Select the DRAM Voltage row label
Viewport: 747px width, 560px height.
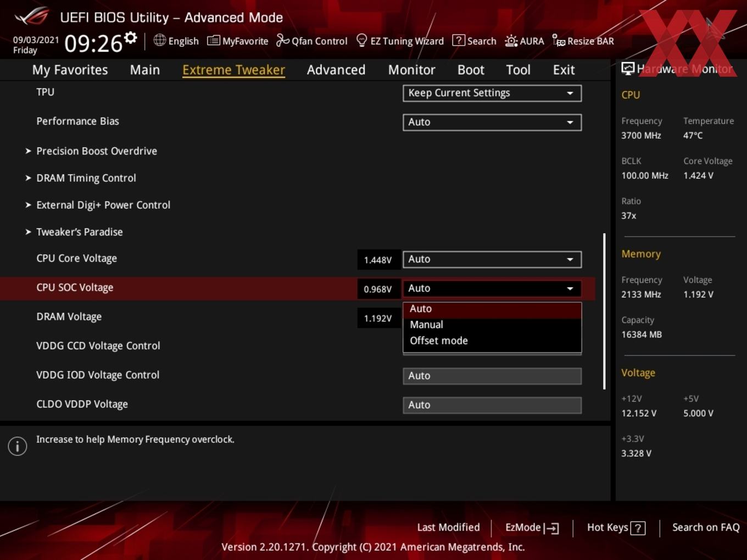pos(69,317)
